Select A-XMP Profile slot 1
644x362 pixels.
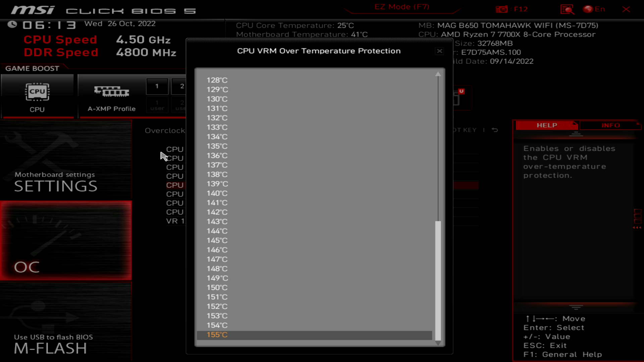click(157, 86)
